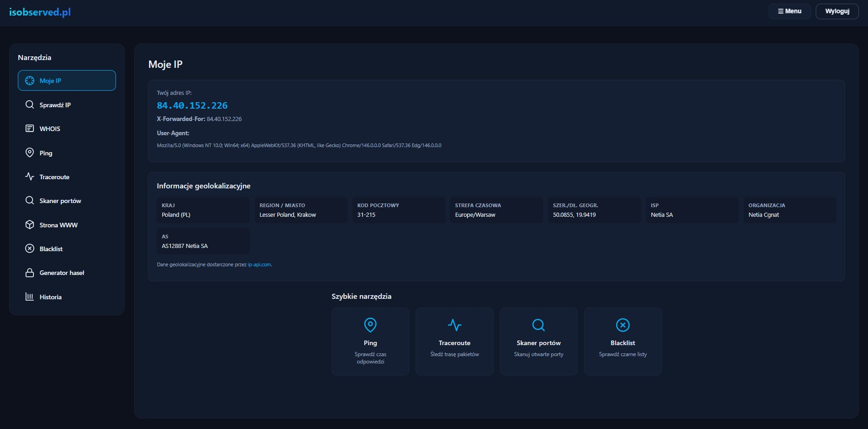Click the Narzędzia sidebar heading
This screenshot has width=868, height=429.
point(34,57)
